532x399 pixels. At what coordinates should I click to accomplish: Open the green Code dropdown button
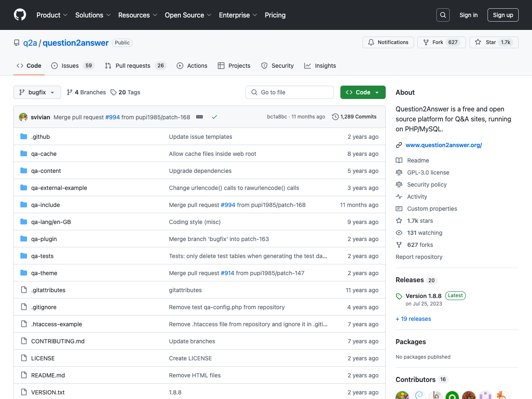click(x=363, y=92)
